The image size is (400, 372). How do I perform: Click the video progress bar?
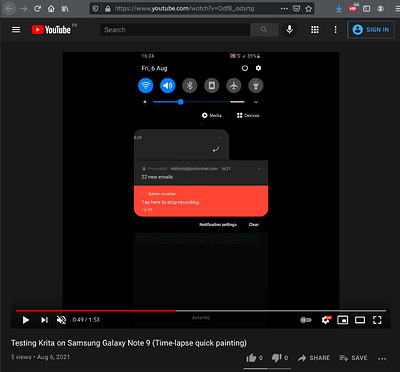click(201, 311)
